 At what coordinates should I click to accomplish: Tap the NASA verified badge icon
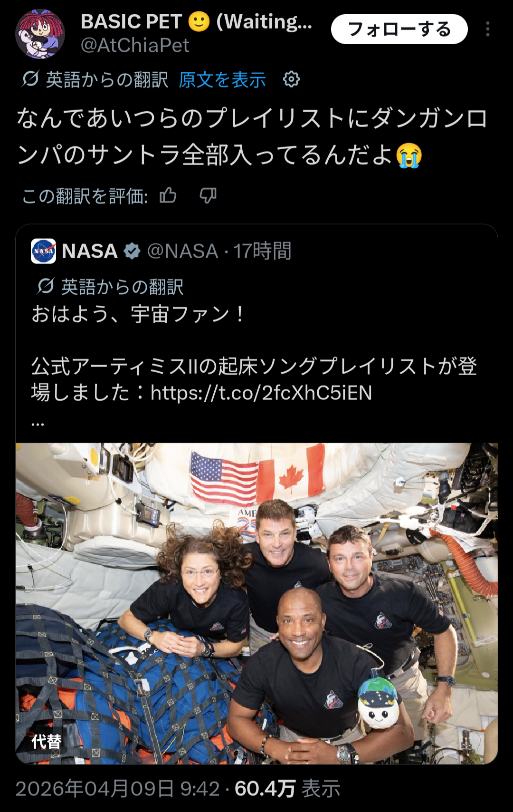[132, 251]
